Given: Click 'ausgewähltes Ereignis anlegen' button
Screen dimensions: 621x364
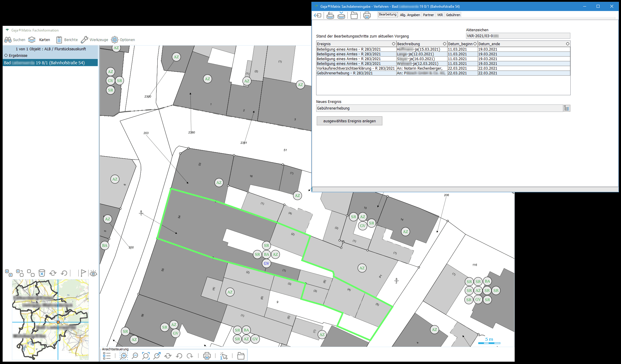Looking at the screenshot, I should point(349,121).
